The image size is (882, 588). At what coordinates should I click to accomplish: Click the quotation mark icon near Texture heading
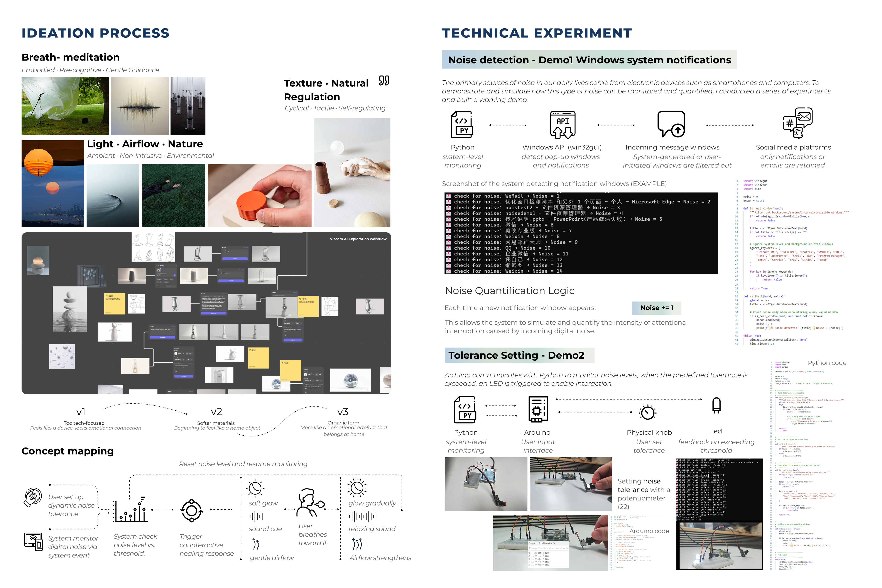(384, 81)
